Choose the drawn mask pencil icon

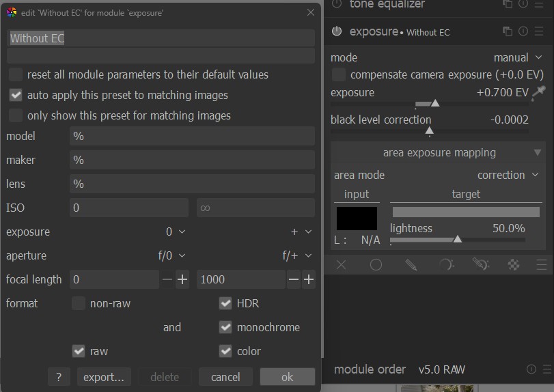point(411,265)
